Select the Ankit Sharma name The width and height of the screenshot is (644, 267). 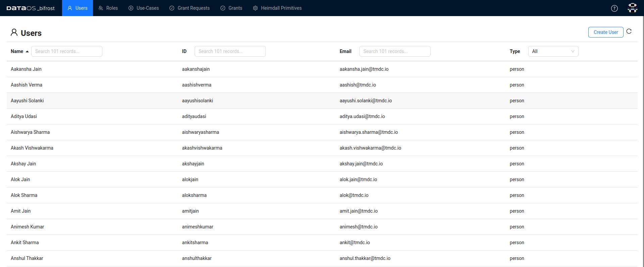point(24,243)
